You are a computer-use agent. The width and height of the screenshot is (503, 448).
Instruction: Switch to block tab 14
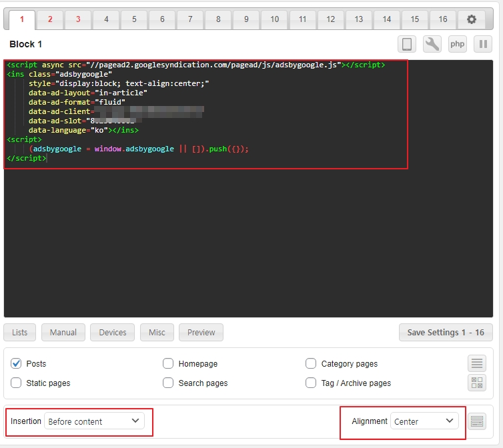click(x=387, y=19)
